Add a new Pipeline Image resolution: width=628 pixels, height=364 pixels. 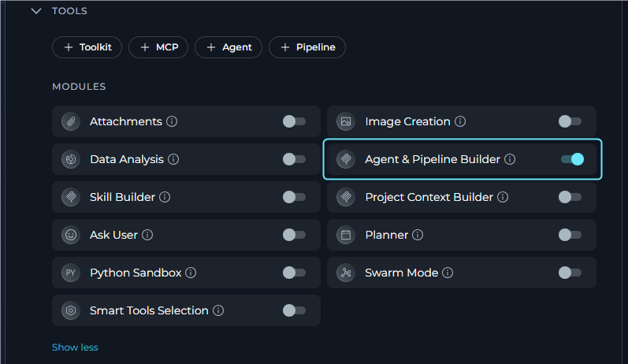tap(307, 47)
